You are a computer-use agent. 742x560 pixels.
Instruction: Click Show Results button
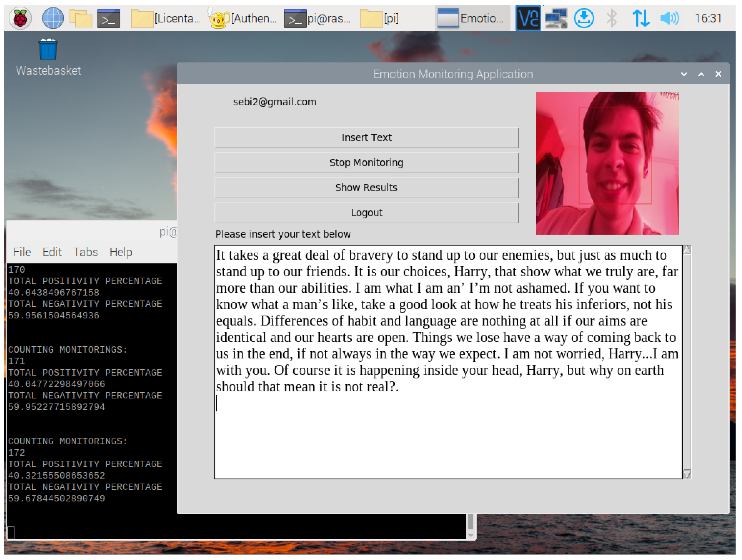coord(366,188)
